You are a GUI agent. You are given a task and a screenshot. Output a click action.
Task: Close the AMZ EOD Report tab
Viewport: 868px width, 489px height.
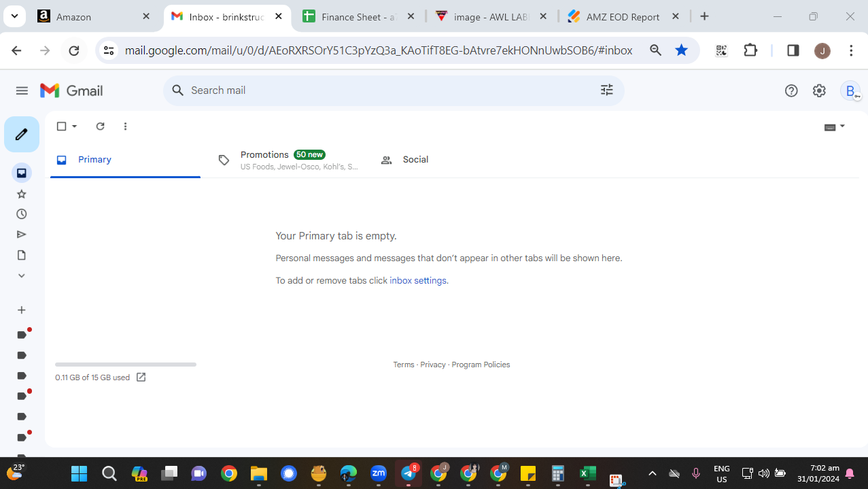pos(675,16)
